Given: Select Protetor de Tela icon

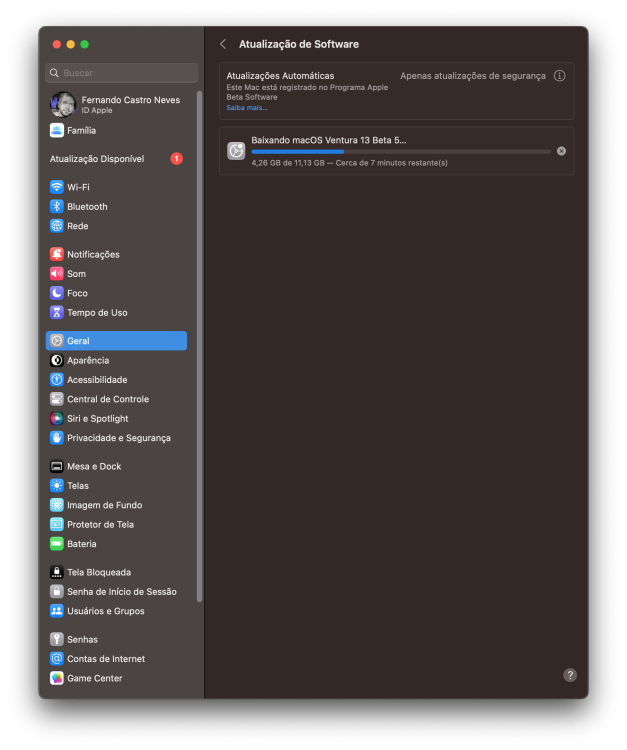Looking at the screenshot, I should point(56,524).
